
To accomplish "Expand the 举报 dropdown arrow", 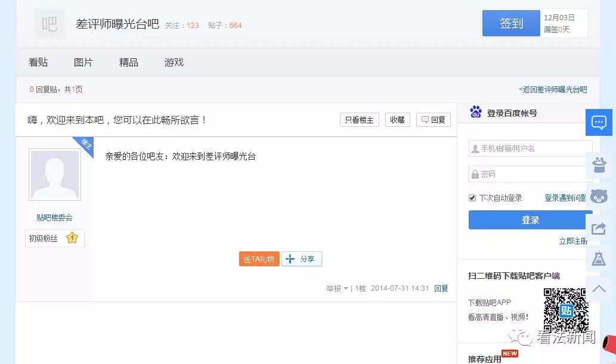I will click(346, 288).
